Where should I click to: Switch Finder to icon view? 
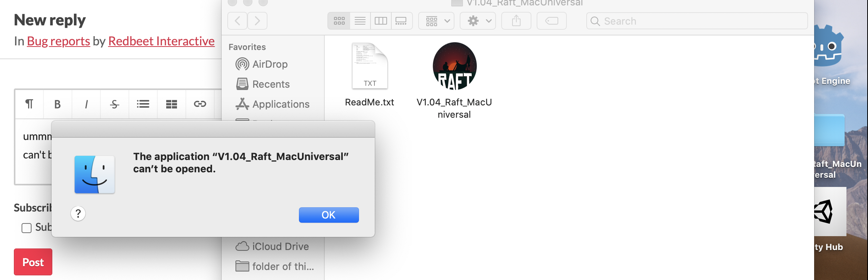[x=339, y=21]
